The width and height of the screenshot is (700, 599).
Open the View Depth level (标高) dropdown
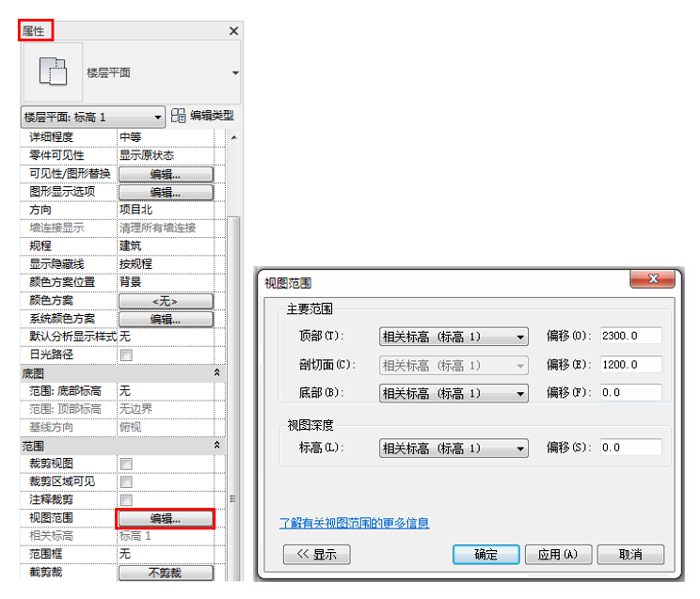(520, 449)
